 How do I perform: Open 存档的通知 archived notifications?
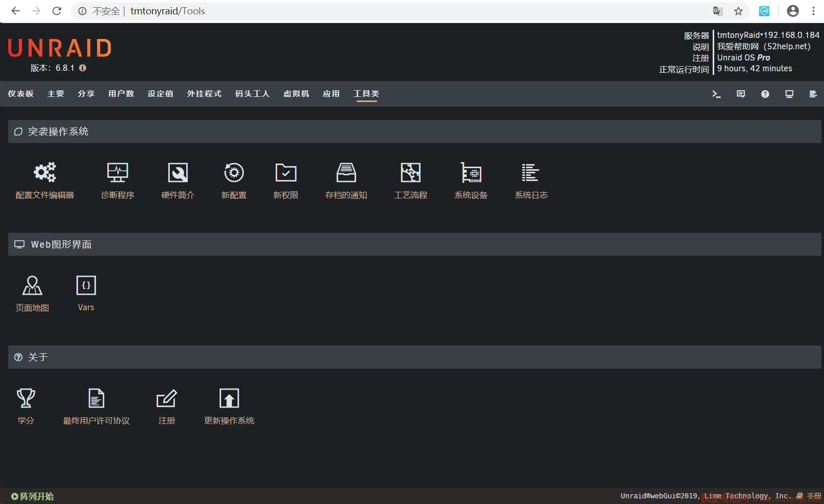(346, 173)
